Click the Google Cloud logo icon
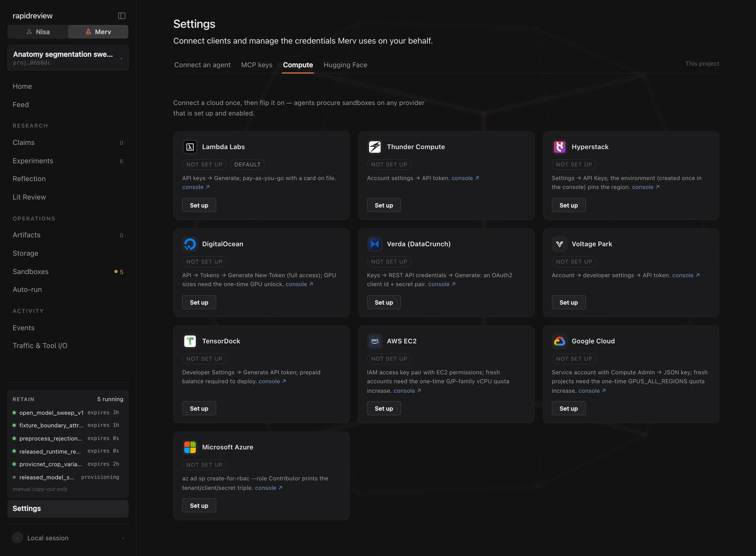Image resolution: width=756 pixels, height=556 pixels. tap(559, 341)
